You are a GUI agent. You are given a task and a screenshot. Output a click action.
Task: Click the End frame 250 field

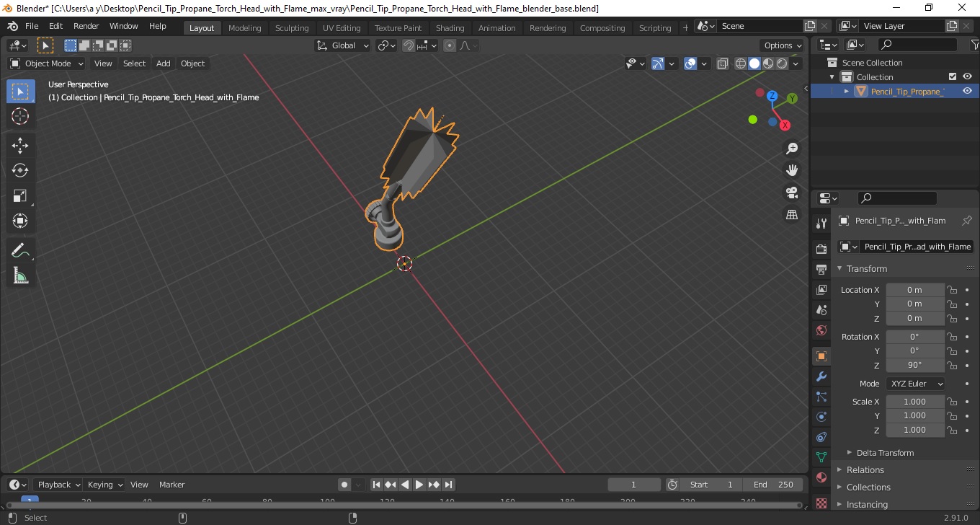tap(773, 485)
